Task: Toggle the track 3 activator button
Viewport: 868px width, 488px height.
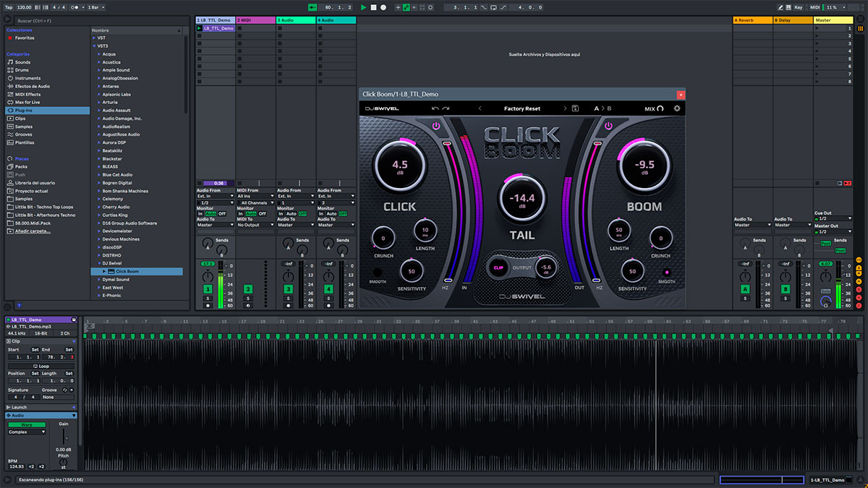Action: tap(288, 289)
